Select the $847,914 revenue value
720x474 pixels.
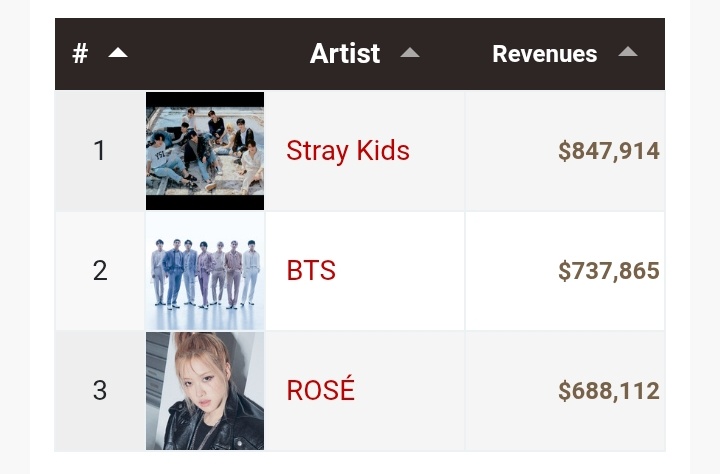point(609,151)
